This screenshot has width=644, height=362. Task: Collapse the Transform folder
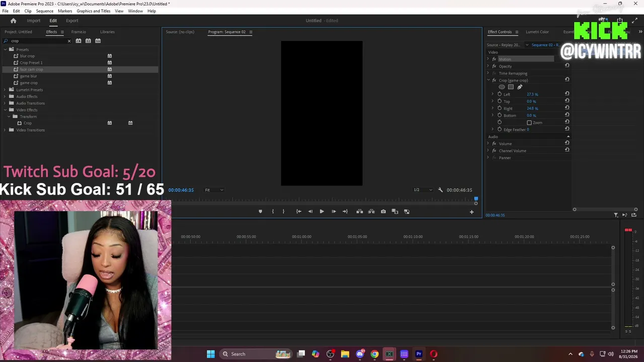(x=9, y=117)
